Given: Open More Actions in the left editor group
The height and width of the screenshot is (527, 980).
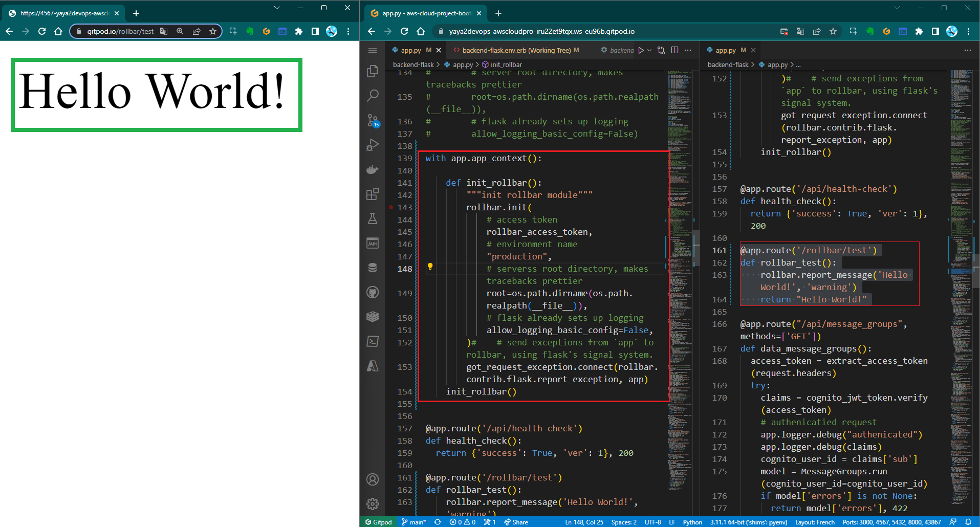Looking at the screenshot, I should (688, 50).
